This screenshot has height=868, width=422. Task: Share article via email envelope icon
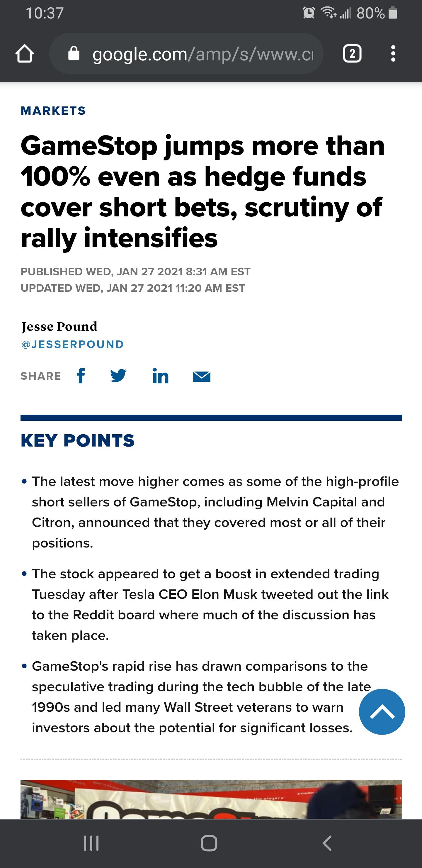(x=202, y=377)
